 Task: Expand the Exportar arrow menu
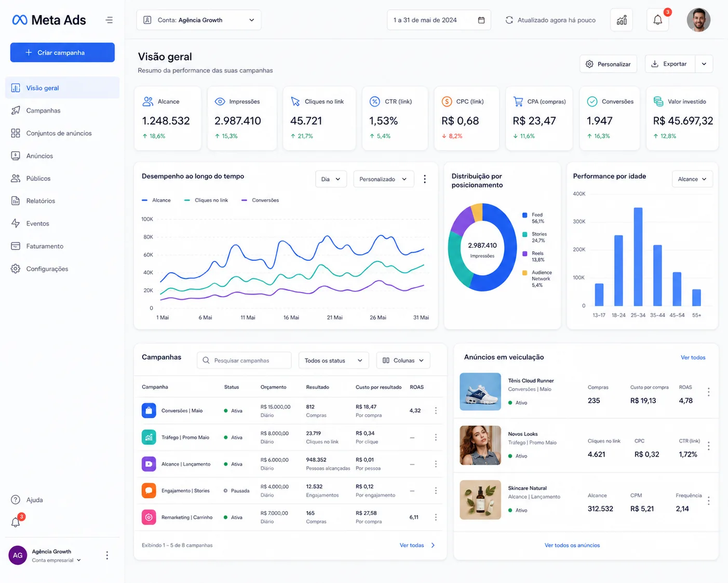click(704, 64)
